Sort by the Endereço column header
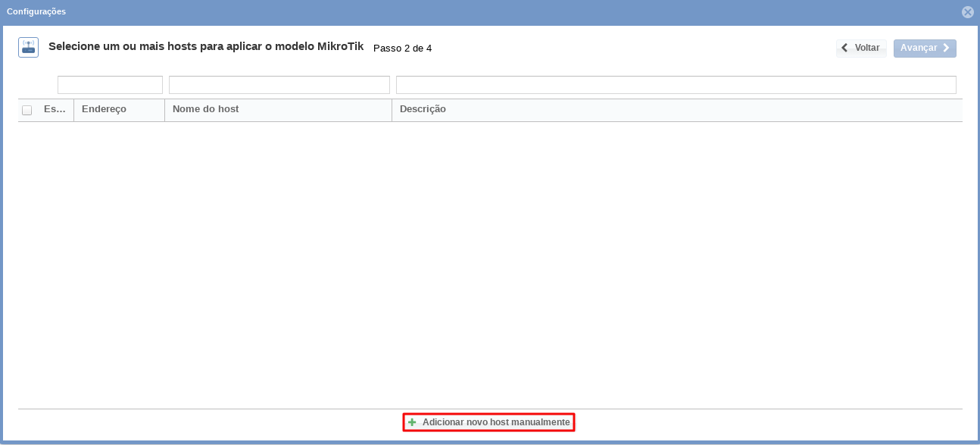This screenshot has width=980, height=445. point(104,109)
